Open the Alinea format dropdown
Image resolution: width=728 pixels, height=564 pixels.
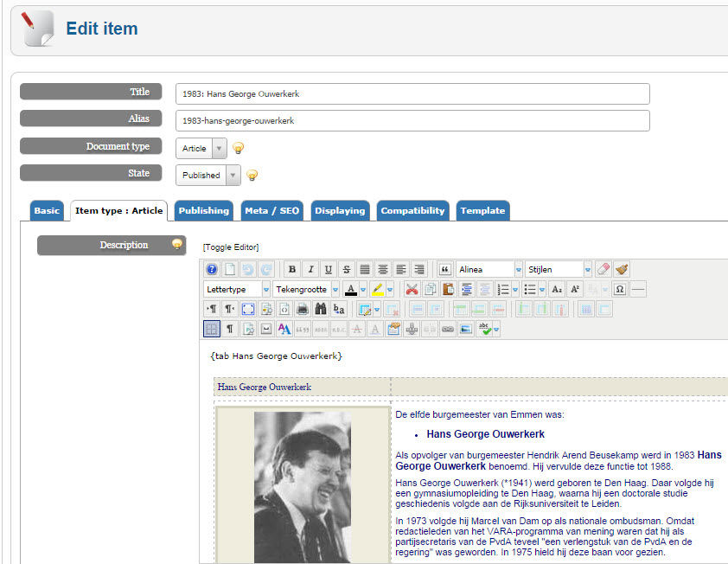click(x=489, y=269)
